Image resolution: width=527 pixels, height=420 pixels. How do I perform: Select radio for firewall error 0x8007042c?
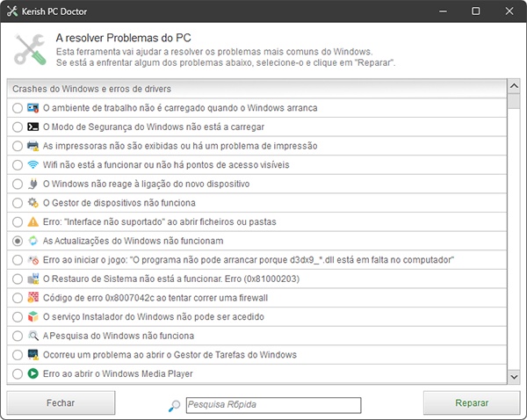[x=18, y=298]
